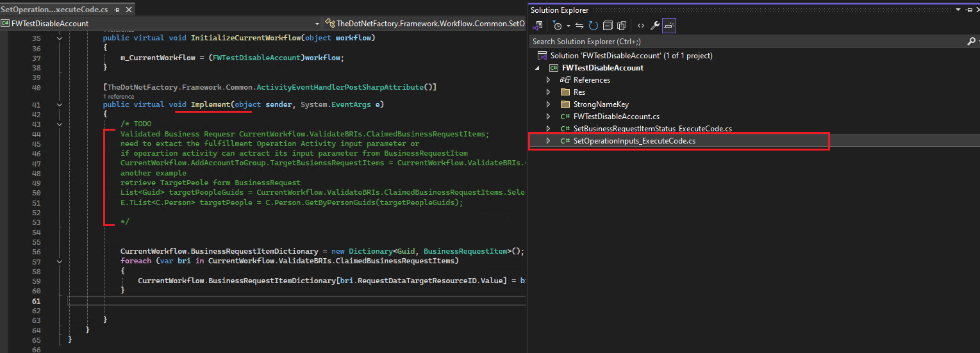The width and height of the screenshot is (980, 353).
Task: Pin the SetOperation...xecuteCode.cs editor tab
Action: coord(116,10)
